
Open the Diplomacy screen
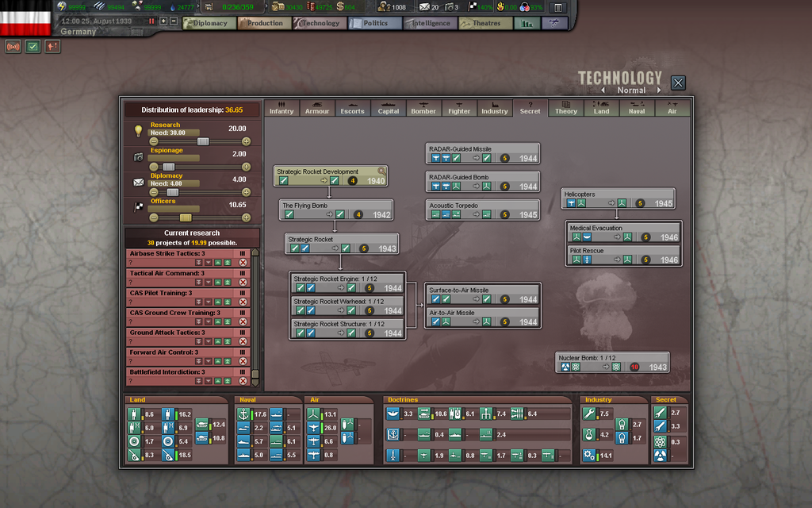209,23
